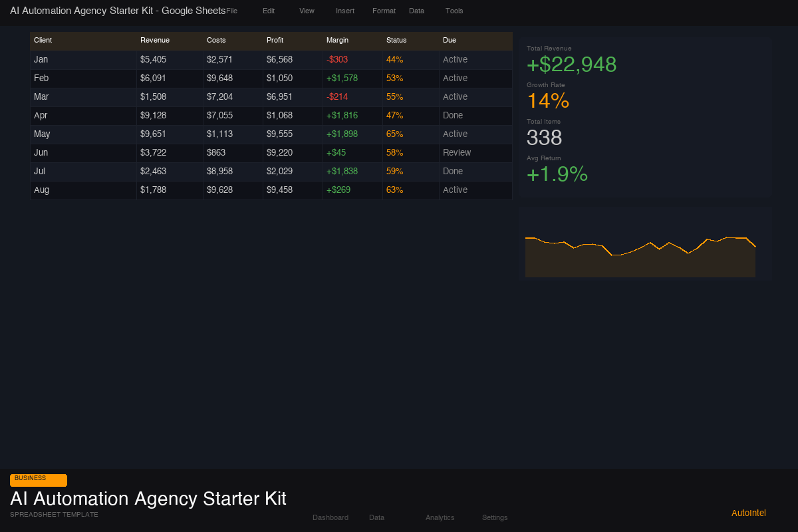Click Jun's Review status cell

(x=457, y=152)
